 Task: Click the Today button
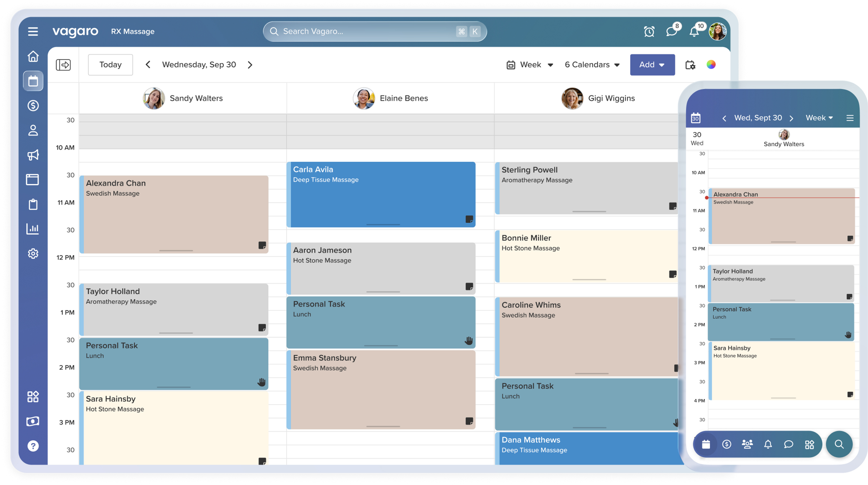pos(111,65)
